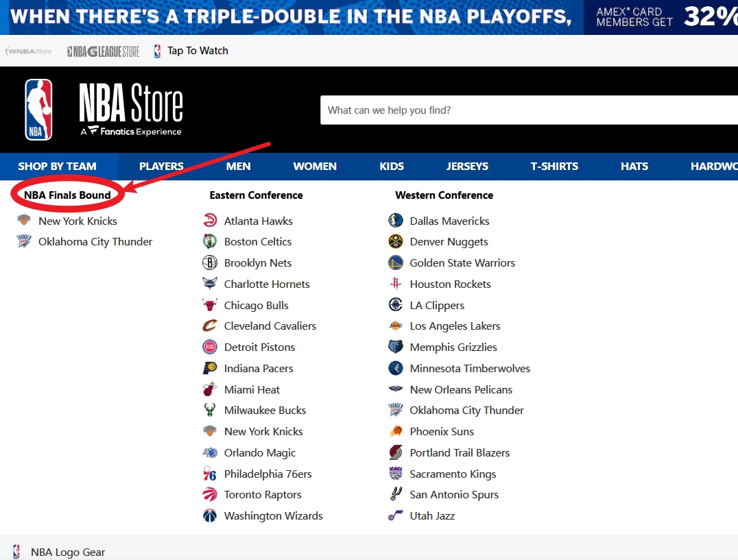The height and width of the screenshot is (560, 738).
Task: Click the Charlotte Hornets logo icon
Action: coord(210,284)
